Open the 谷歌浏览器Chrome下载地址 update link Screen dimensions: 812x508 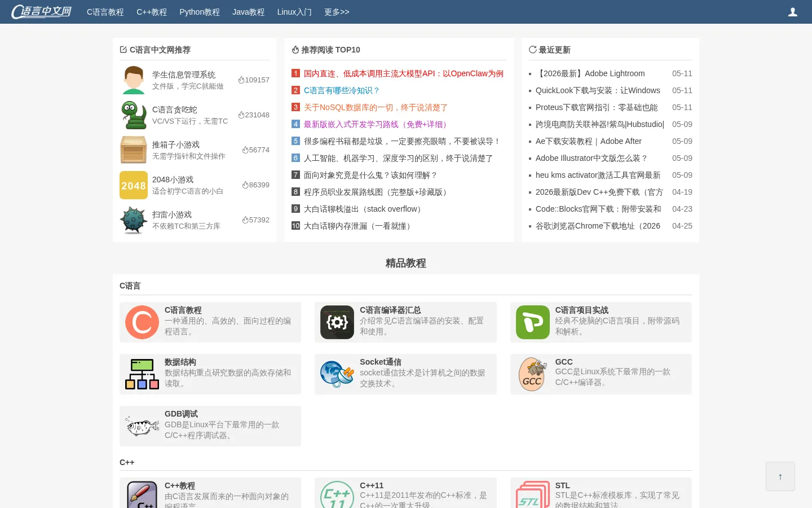click(598, 226)
